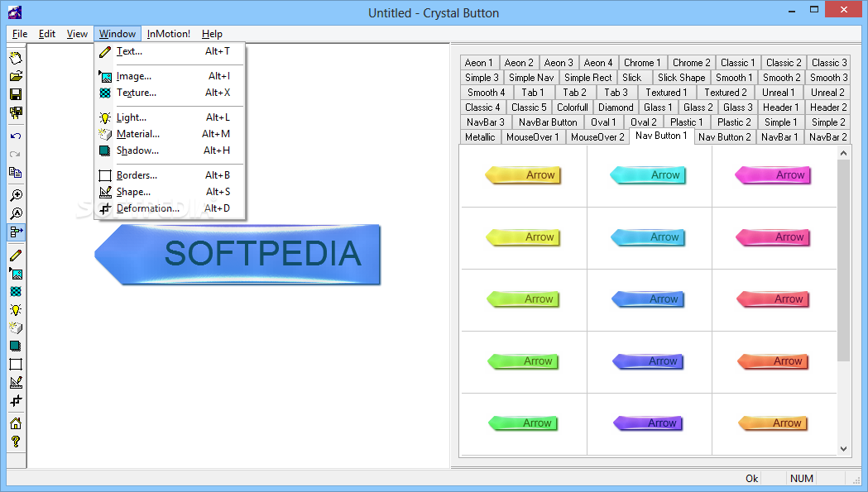Image resolution: width=868 pixels, height=492 pixels.
Task: Close the open Window menu header
Action: pyautogui.click(x=117, y=34)
